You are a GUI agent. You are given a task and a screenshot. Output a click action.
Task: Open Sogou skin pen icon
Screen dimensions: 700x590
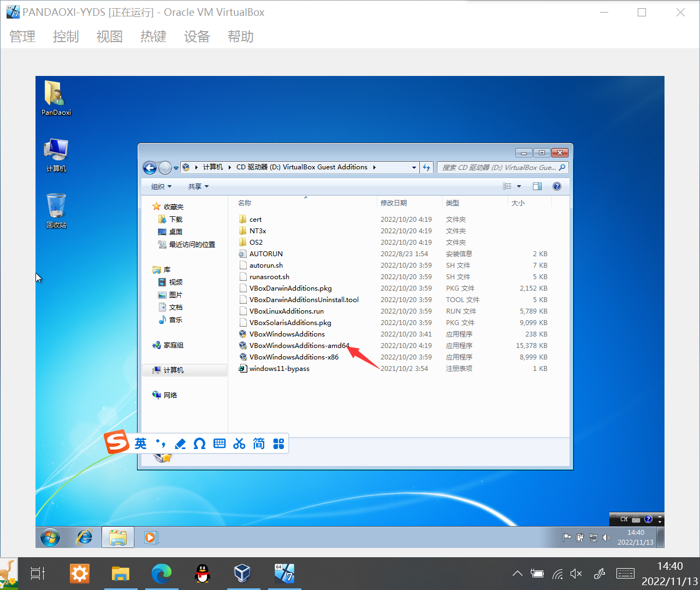coord(180,444)
